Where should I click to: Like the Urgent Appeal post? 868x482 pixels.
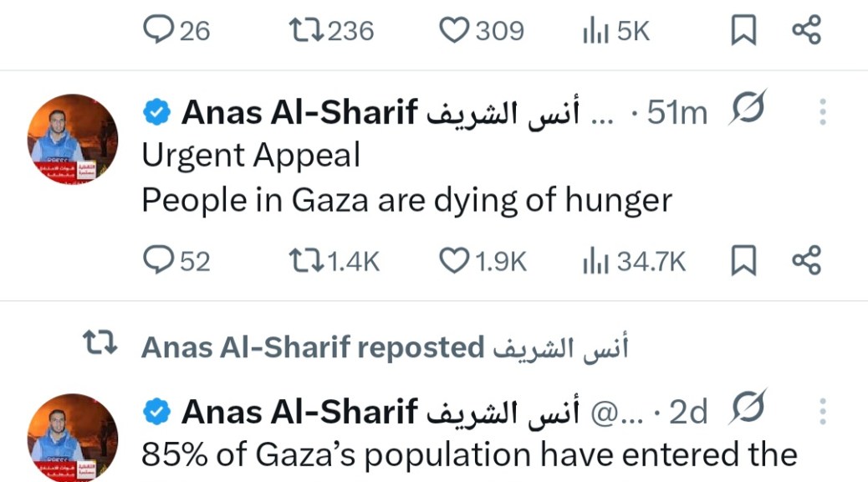click(x=454, y=262)
